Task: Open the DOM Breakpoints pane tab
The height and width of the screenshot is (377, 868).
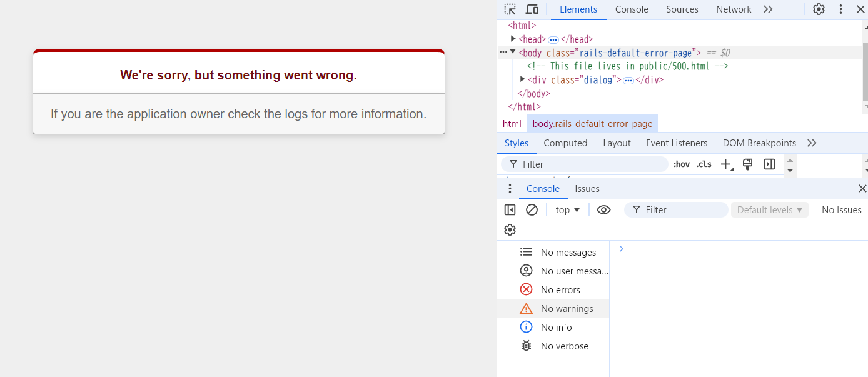Action: 759,143
